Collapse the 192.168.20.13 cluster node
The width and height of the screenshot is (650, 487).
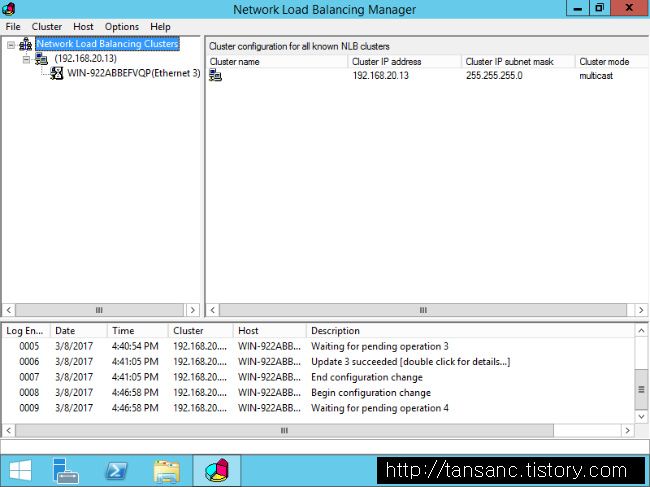27,59
